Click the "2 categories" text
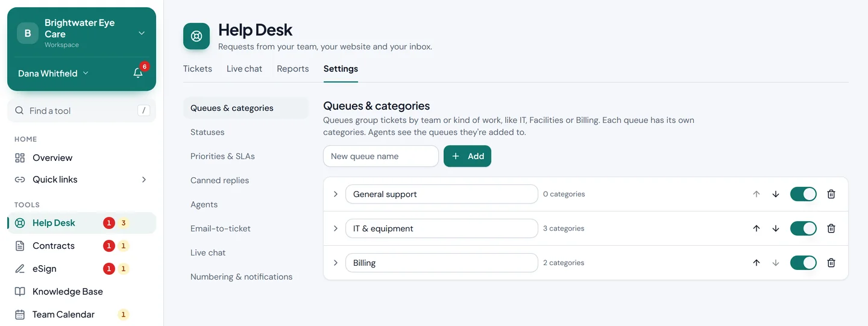 coord(564,263)
